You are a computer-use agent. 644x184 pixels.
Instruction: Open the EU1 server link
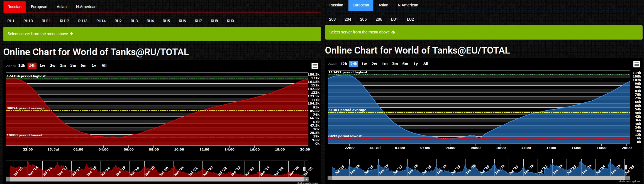pyautogui.click(x=394, y=19)
